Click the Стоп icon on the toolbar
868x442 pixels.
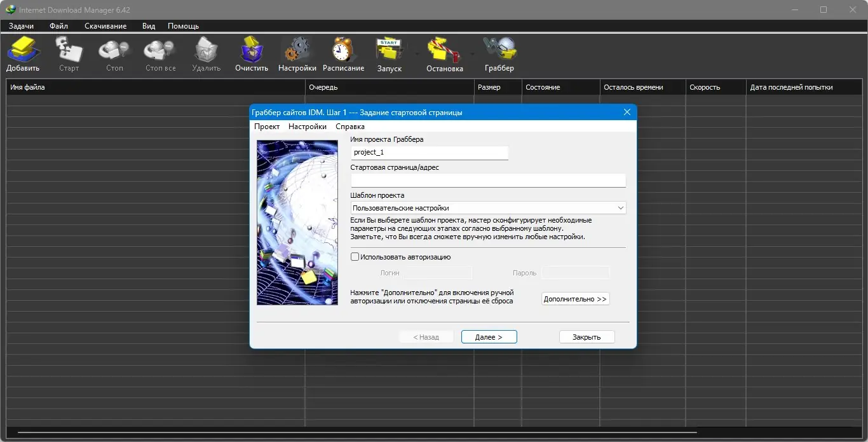[114, 53]
